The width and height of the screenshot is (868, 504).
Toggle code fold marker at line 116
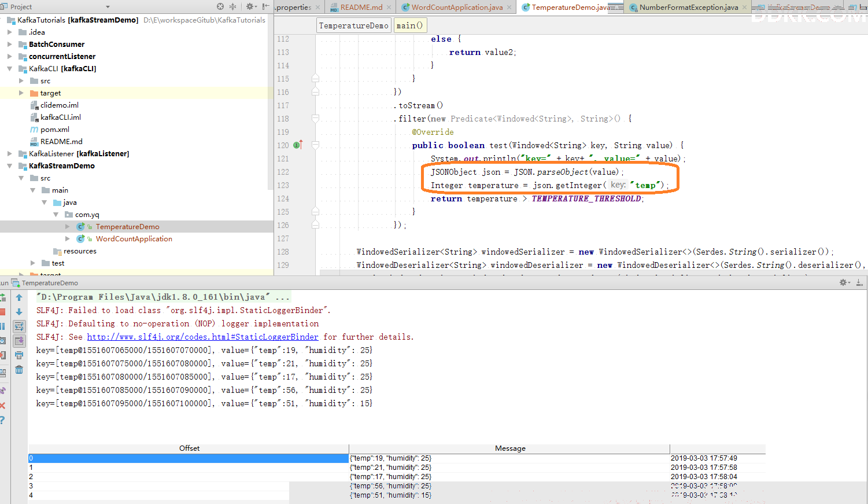(x=315, y=91)
